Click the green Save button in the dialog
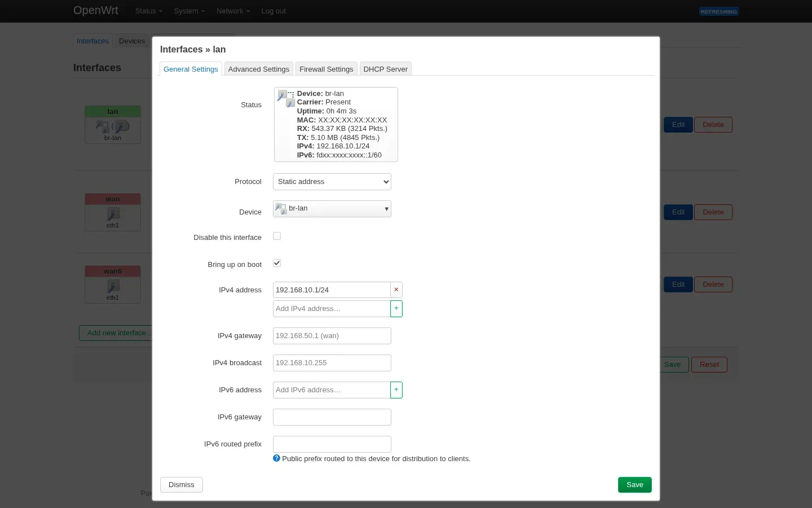The height and width of the screenshot is (508, 812). coord(635,485)
